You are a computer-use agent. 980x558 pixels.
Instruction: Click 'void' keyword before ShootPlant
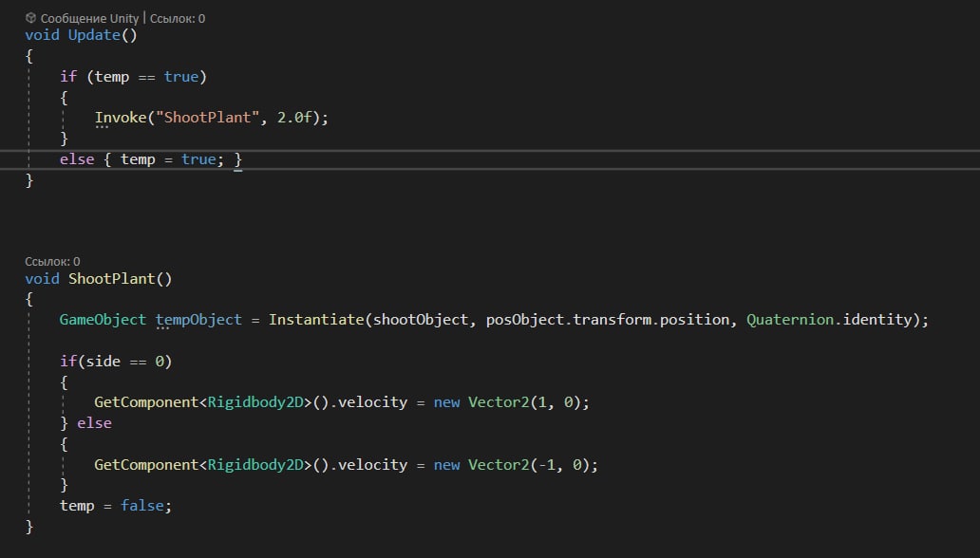[x=42, y=279]
